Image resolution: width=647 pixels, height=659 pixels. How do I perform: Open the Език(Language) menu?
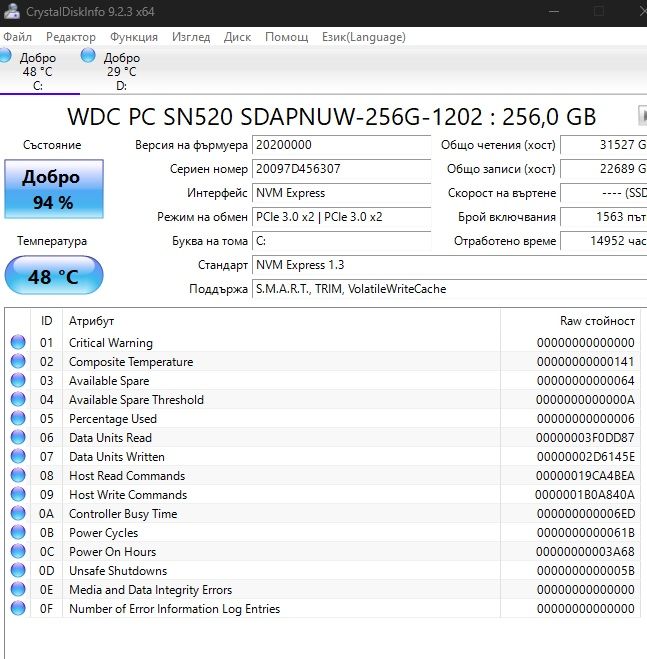pos(364,37)
